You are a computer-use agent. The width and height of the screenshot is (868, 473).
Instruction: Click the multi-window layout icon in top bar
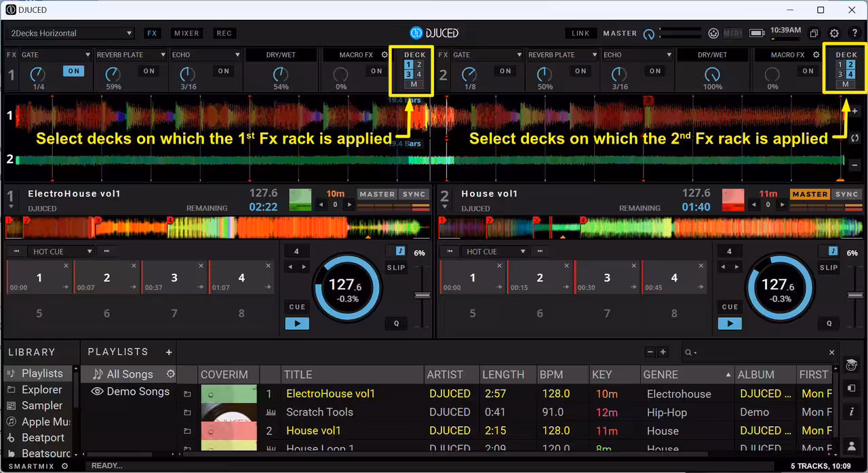coord(814,33)
